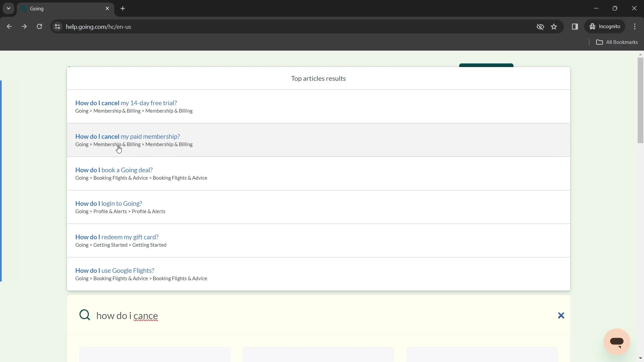Expand the tab search dropdown arrow
Screen dimensions: 644x362
8,8
